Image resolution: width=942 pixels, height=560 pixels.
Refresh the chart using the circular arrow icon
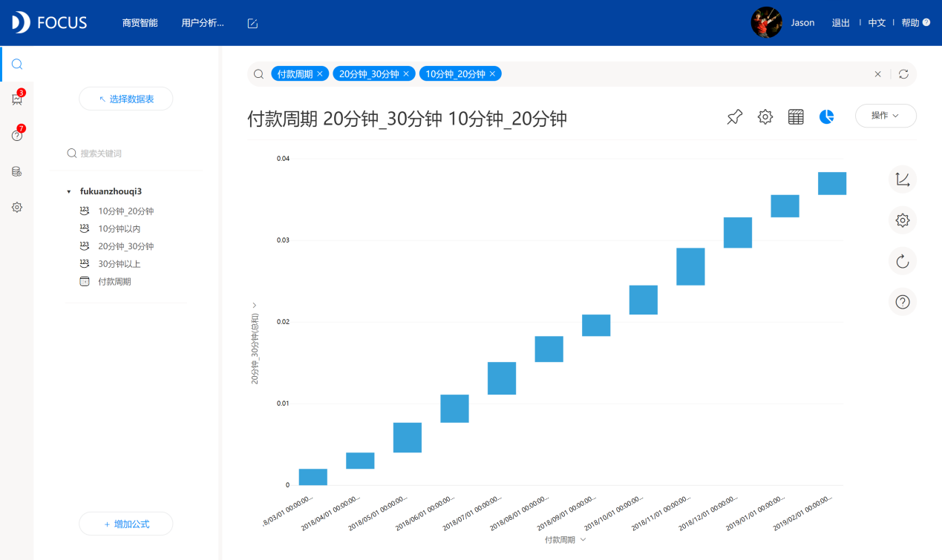(x=902, y=261)
